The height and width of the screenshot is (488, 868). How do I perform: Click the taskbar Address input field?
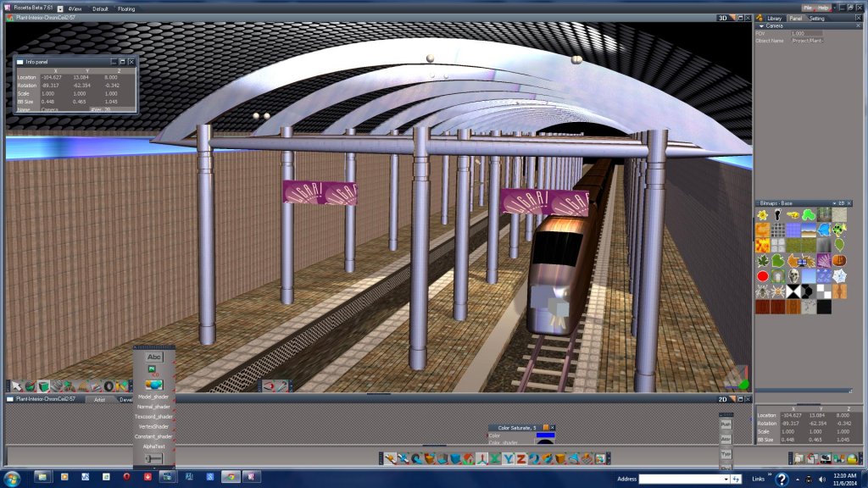[x=680, y=480]
